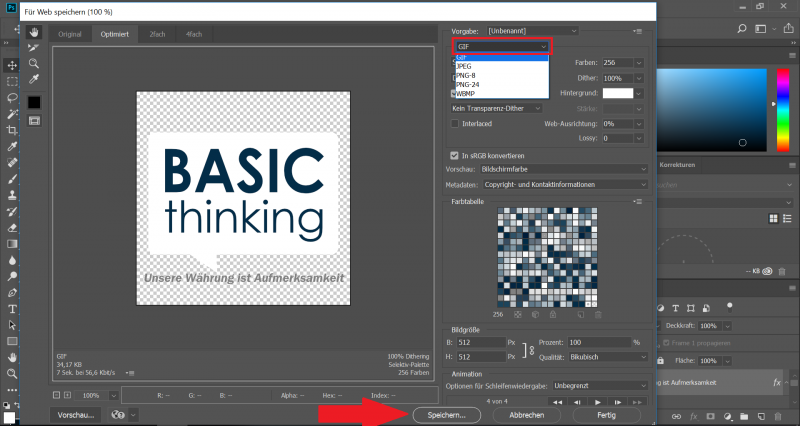Select the Path Selection tool

tap(12, 325)
